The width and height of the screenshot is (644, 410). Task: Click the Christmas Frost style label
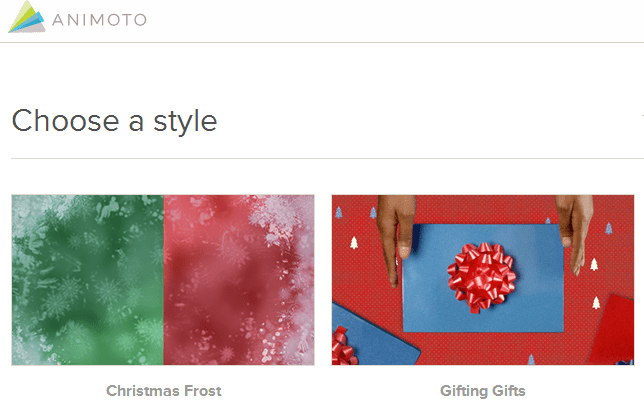click(x=164, y=391)
